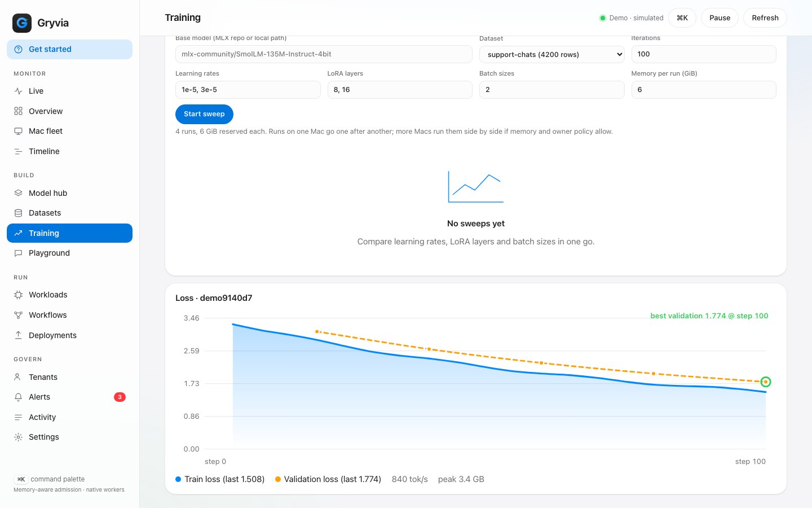Click the Refresh button
The width and height of the screenshot is (812, 508).
pyautogui.click(x=765, y=18)
